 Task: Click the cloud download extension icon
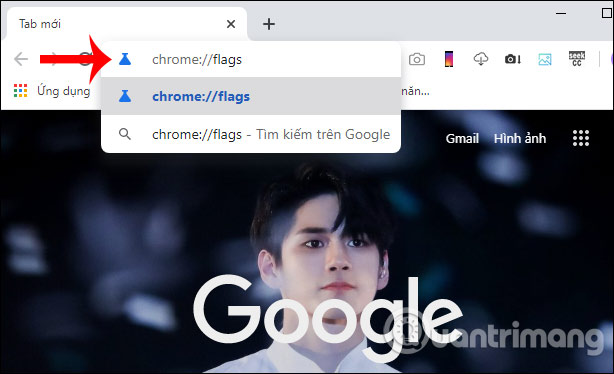(x=481, y=59)
